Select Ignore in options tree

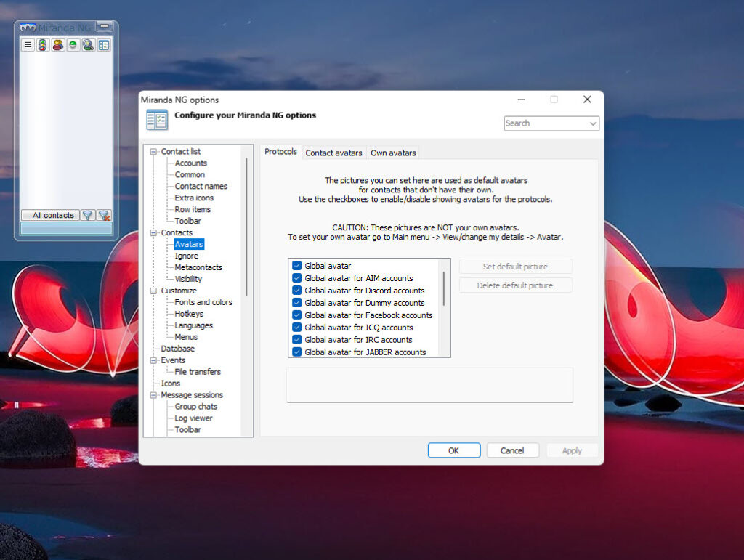click(187, 256)
